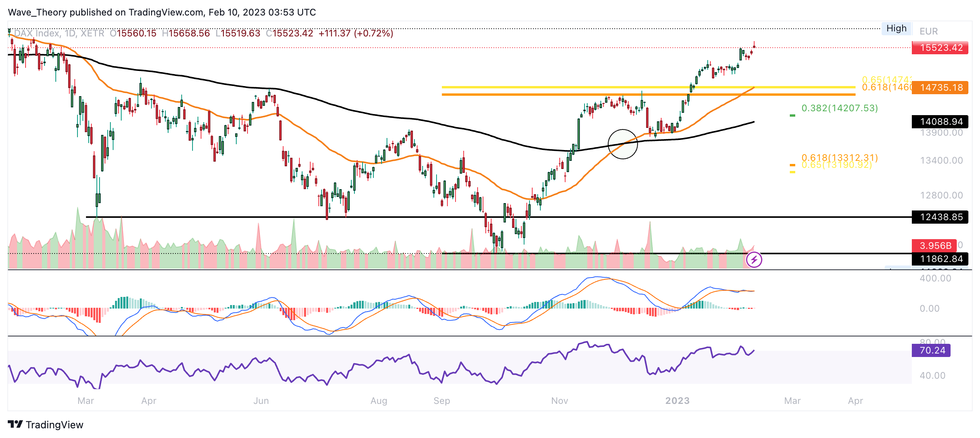Click the High price label
Viewport: 980px width, 438px height.
click(x=896, y=29)
